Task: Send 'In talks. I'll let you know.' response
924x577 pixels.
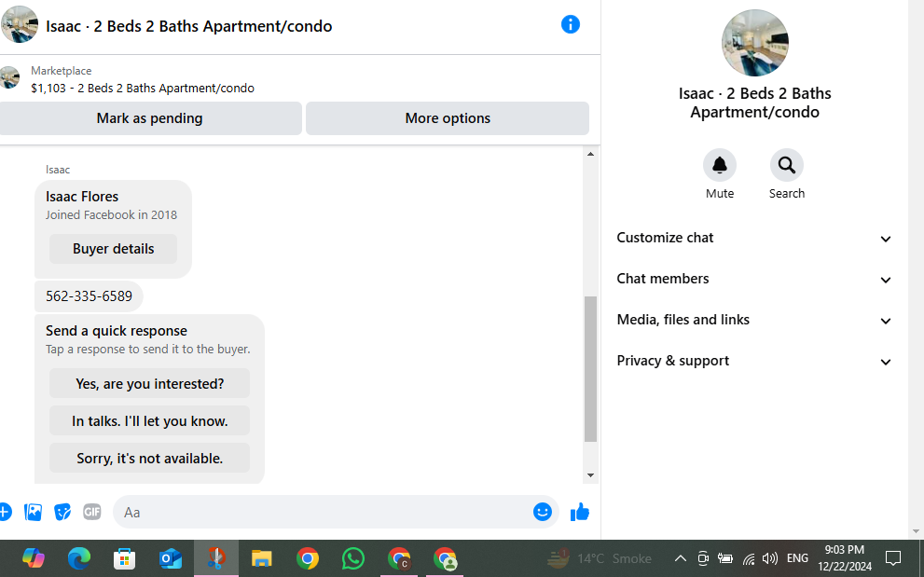Action: point(150,420)
